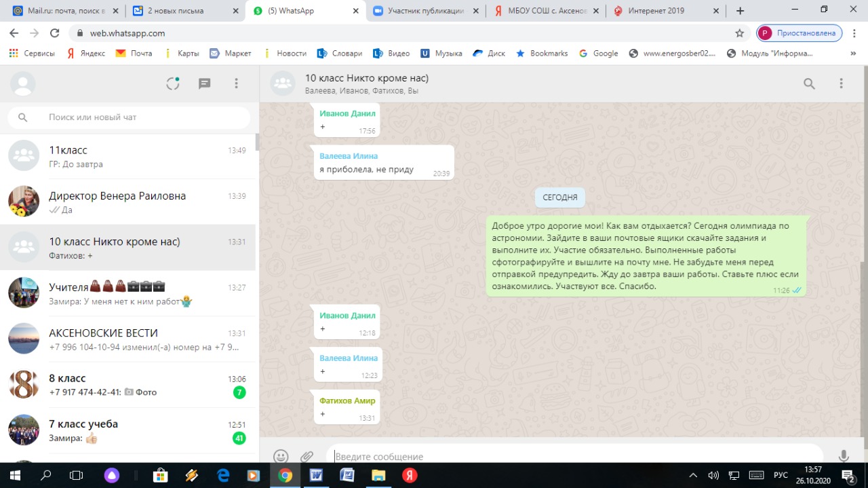Image resolution: width=868 pixels, height=488 pixels.
Task: Open WhatsApp status updates icon
Action: click(x=173, y=83)
